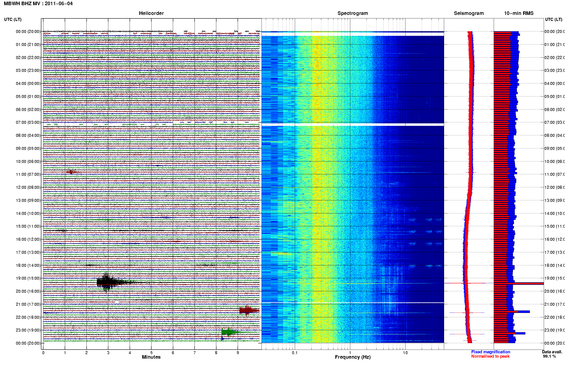Click the '02:00 (22:00)' left time label
Screen dimensions: 588x368
pos(28,58)
